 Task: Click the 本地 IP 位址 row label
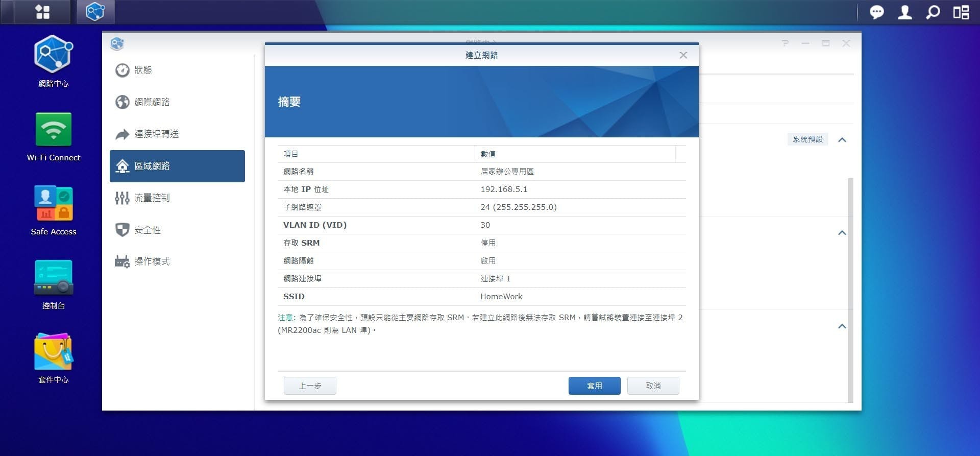click(306, 189)
